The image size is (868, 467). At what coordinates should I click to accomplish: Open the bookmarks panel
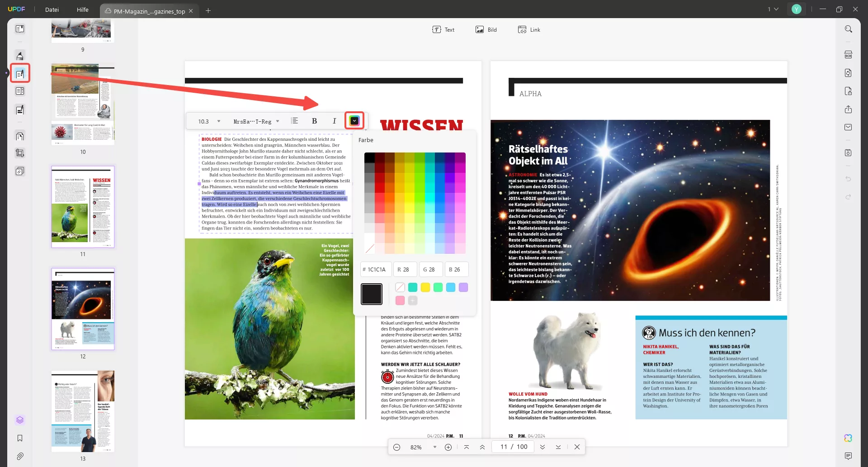pyautogui.click(x=20, y=438)
